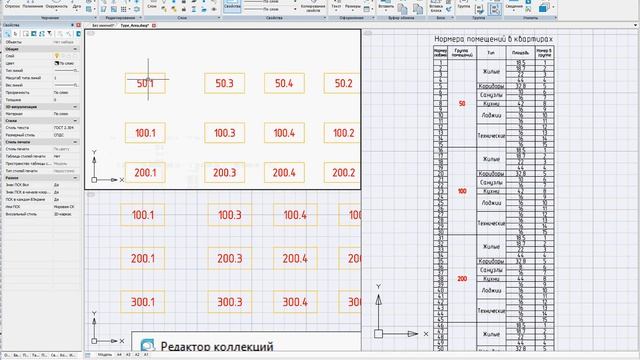Click the red 200 group cell in table
The height and width of the screenshot is (360, 640).
pos(462,279)
